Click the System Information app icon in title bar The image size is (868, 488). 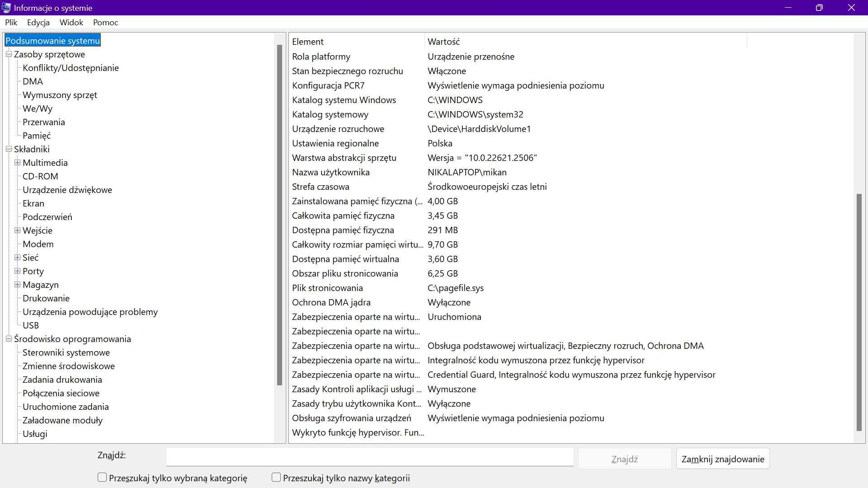6,8
